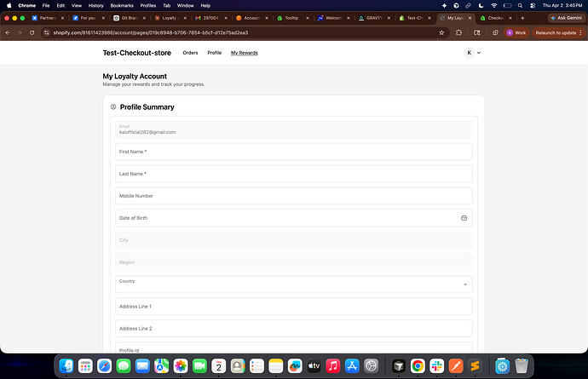Open Photos from the Dock
Viewport: 588px width, 379px height.
[x=181, y=366]
